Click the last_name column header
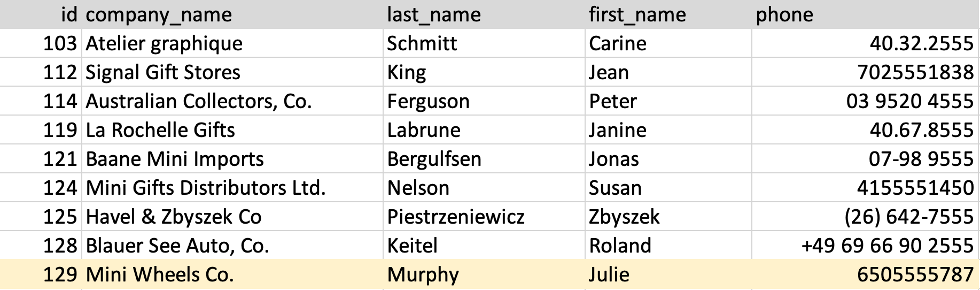 click(433, 14)
